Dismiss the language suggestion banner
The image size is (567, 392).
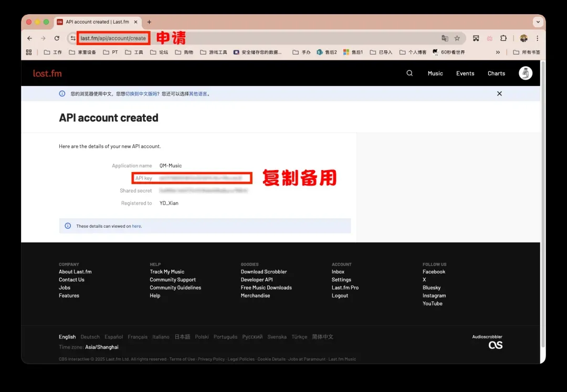tap(499, 93)
